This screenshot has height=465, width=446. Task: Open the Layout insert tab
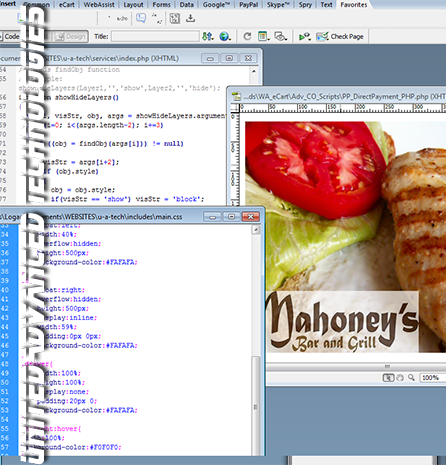coord(133,5)
